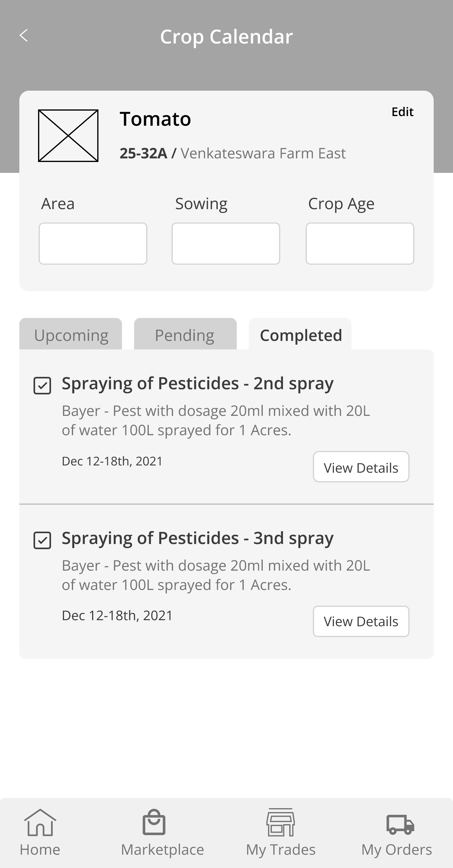Screen dimensions: 453x868
Task: Click the Crop Calendar header title
Action: 226,36
